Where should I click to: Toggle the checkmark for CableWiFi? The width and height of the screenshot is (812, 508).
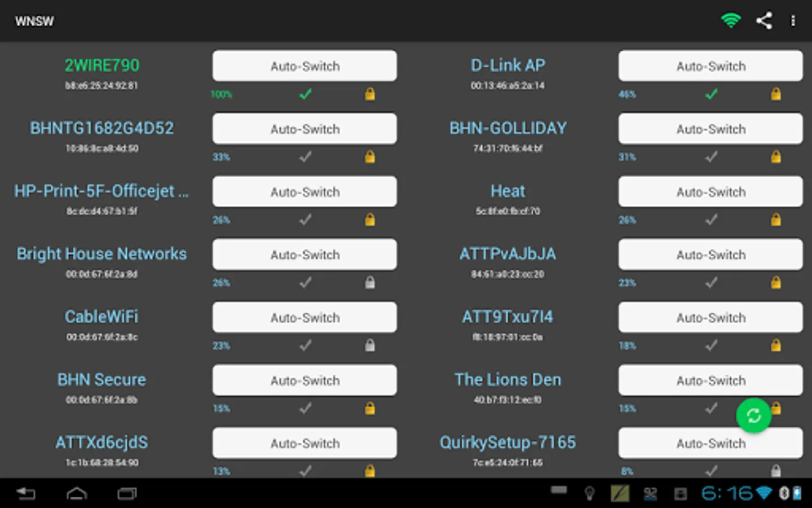(305, 345)
